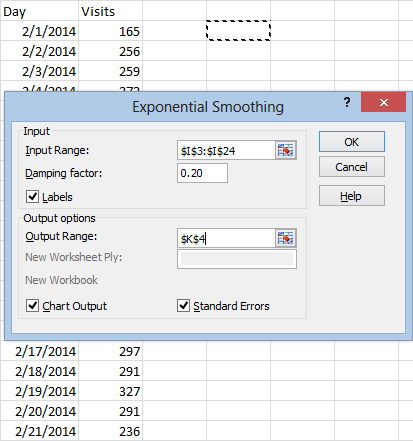This screenshot has width=413, height=441.
Task: Select the Damping factor field
Action: pyautogui.click(x=202, y=173)
